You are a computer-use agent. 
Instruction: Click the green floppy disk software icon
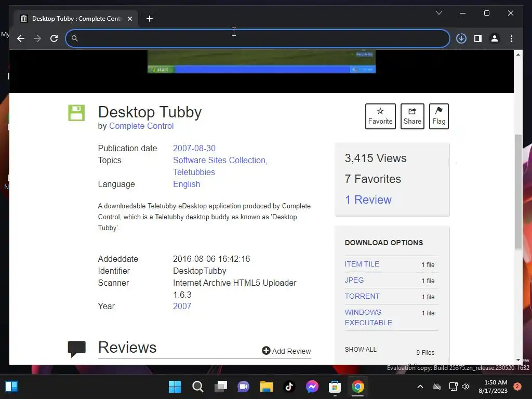pos(76,113)
